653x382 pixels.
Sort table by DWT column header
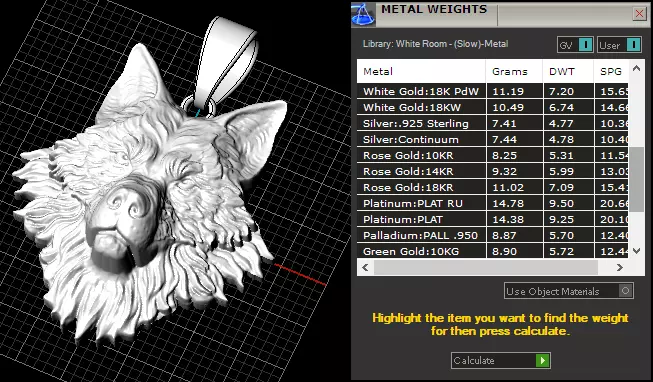point(568,71)
